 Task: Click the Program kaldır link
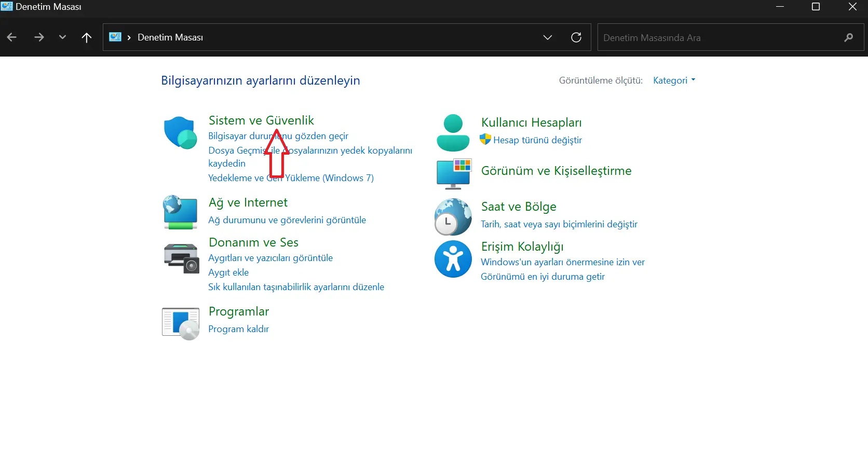[238, 329]
